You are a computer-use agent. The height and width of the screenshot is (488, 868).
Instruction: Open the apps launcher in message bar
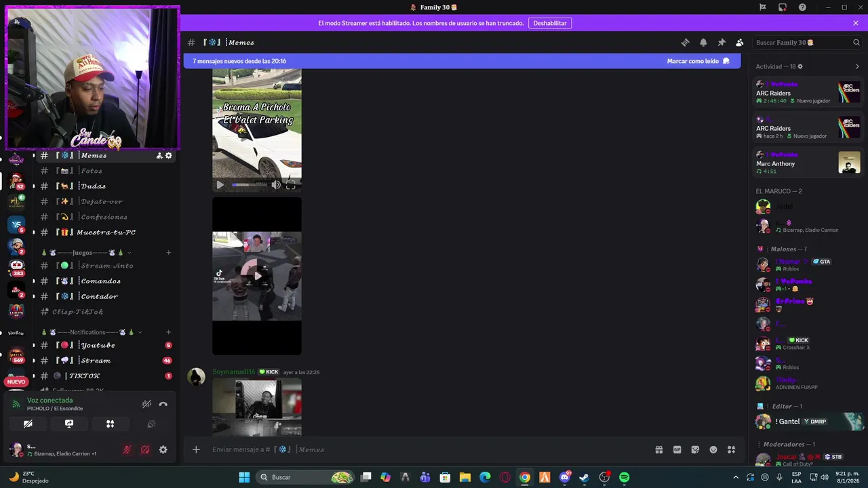coord(731,449)
